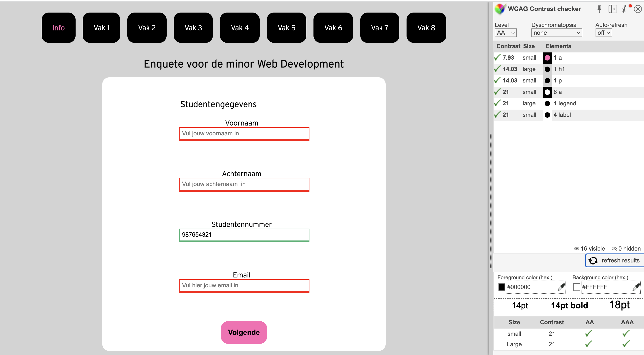Use the foreground color eyedropper
The image size is (644, 355).
point(561,287)
